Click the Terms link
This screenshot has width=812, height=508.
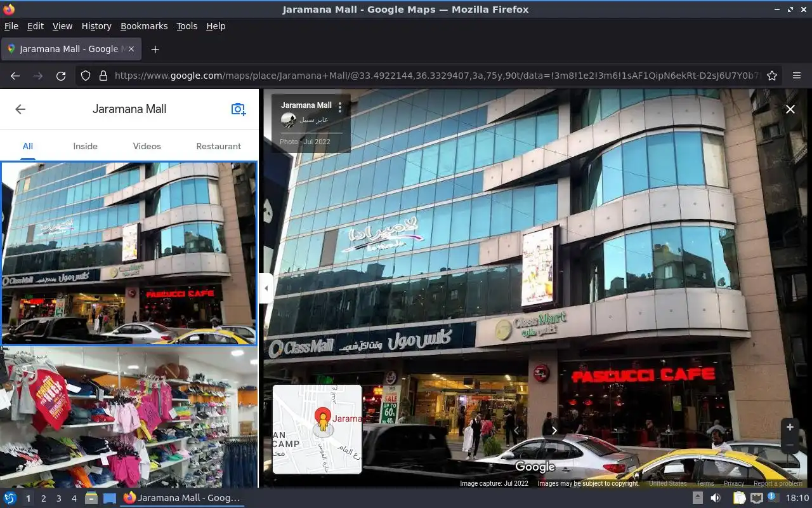(x=705, y=484)
